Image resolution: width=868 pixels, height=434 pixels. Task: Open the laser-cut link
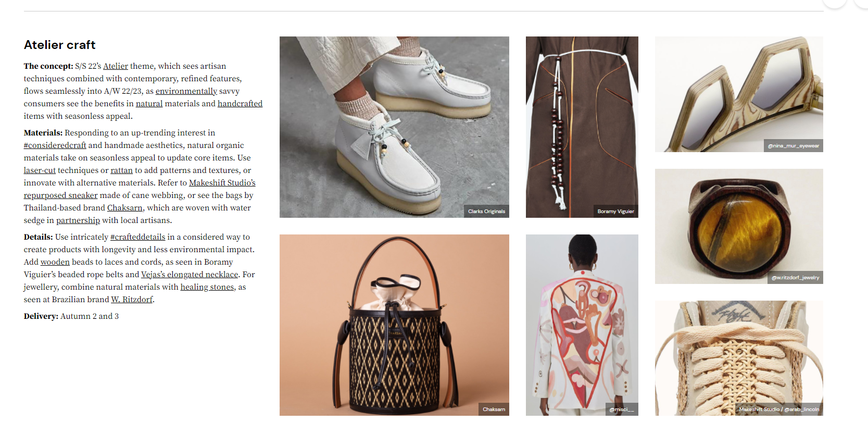pyautogui.click(x=40, y=170)
